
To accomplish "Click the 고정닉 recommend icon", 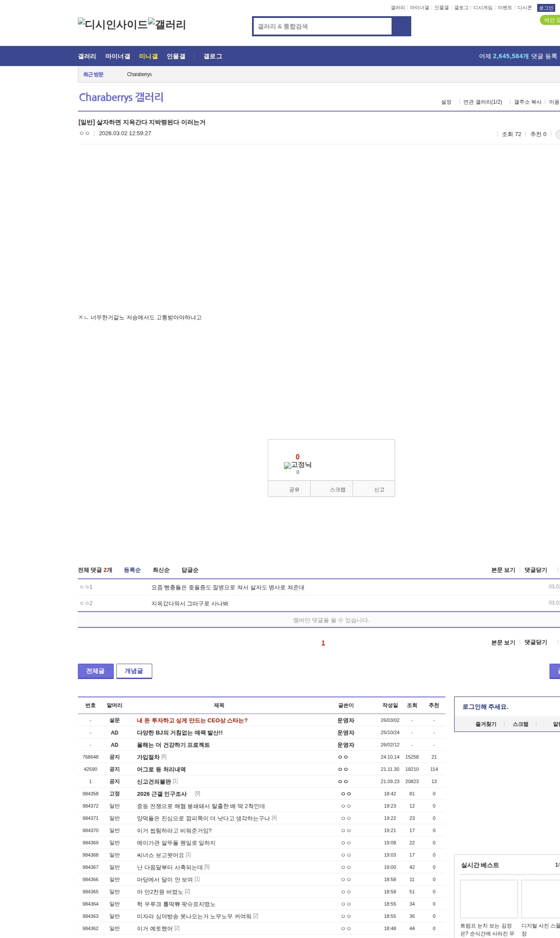I will click(x=297, y=465).
